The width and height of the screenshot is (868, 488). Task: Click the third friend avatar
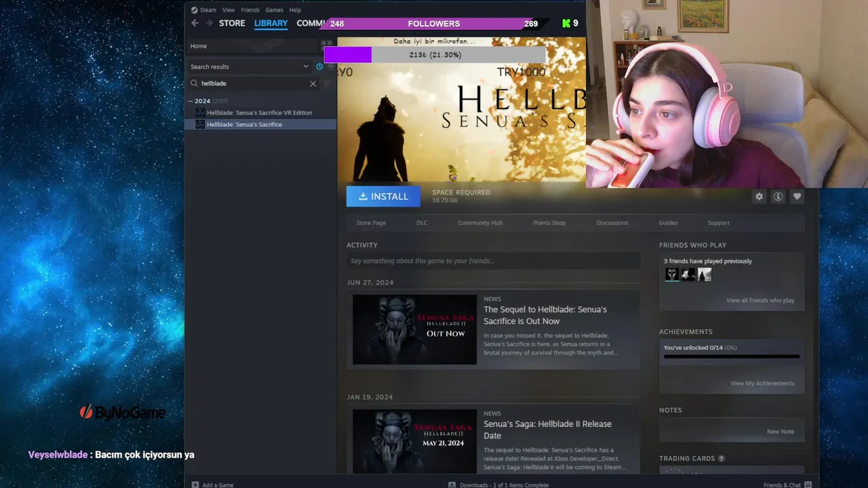(705, 274)
